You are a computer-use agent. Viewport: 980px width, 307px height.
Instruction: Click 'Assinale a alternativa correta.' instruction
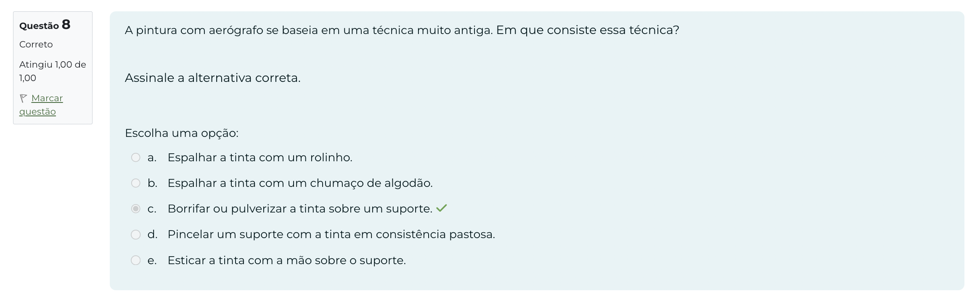click(x=212, y=78)
